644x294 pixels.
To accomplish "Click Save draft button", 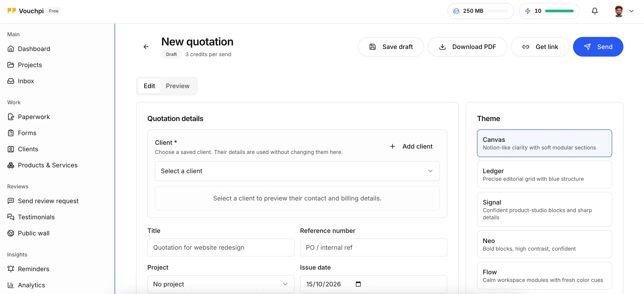I will pyautogui.click(x=391, y=47).
